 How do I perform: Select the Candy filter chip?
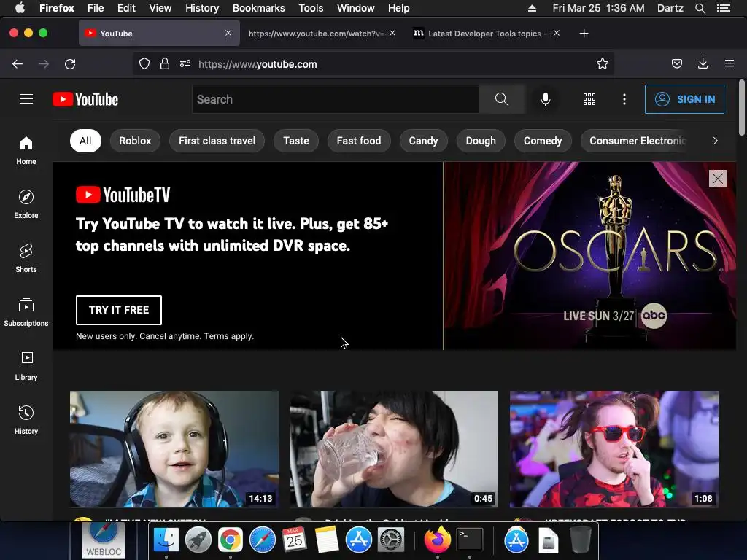[x=423, y=141]
